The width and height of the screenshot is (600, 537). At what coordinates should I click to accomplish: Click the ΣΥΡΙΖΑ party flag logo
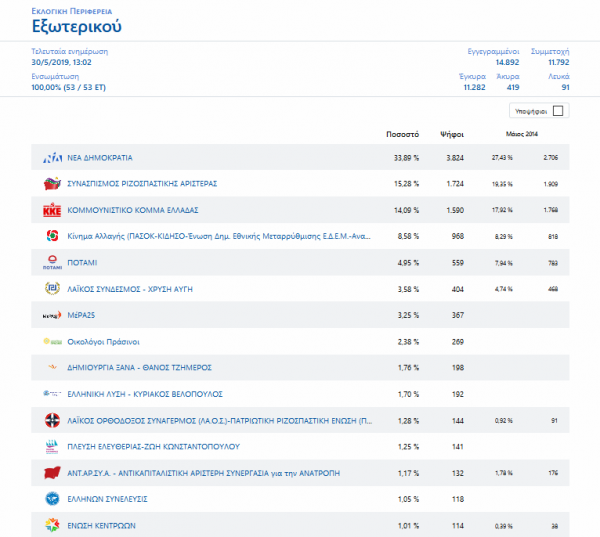click(52, 184)
